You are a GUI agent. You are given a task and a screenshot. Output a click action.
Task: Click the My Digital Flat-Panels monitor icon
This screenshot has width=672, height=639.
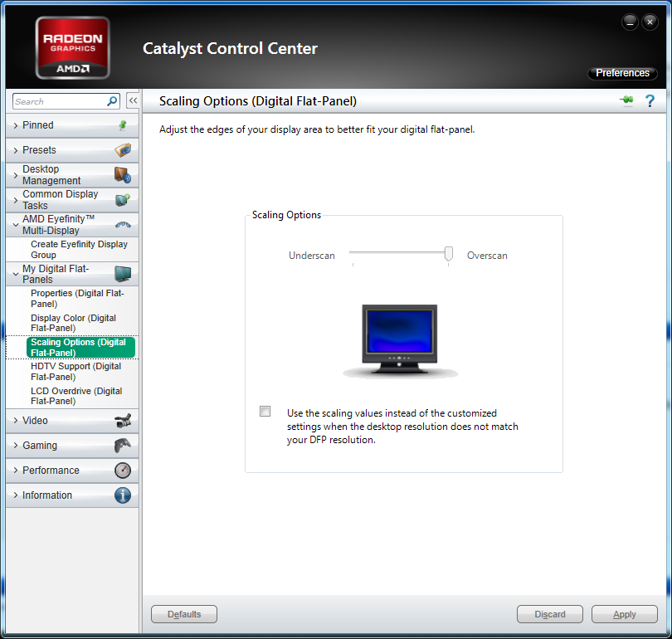[x=123, y=273]
